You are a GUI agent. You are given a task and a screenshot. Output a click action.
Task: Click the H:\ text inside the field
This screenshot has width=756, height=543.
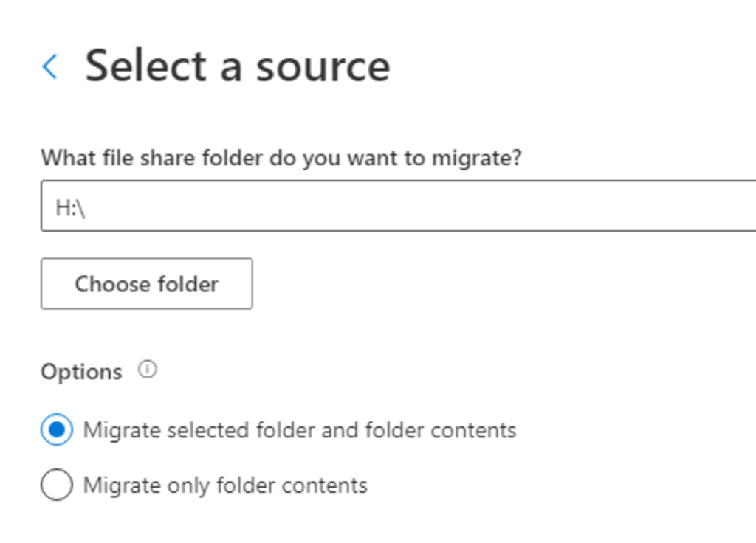71,206
